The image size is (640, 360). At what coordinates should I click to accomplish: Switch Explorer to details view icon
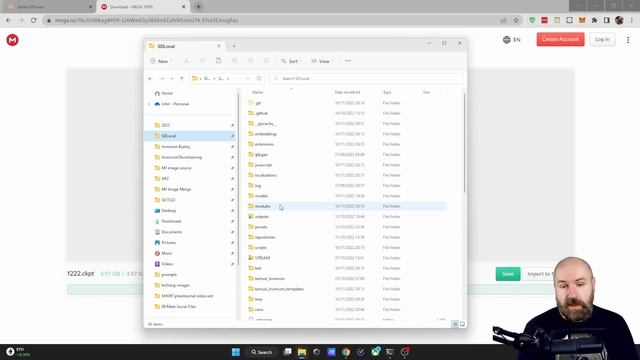point(455,324)
